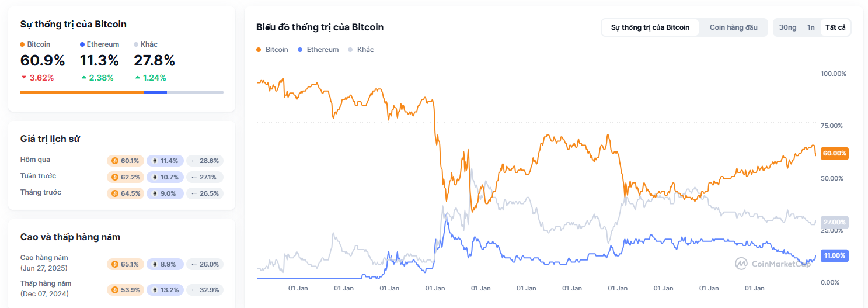Select the Sự thống trị của Bitcoin tab
The width and height of the screenshot is (868, 308).
pos(650,27)
